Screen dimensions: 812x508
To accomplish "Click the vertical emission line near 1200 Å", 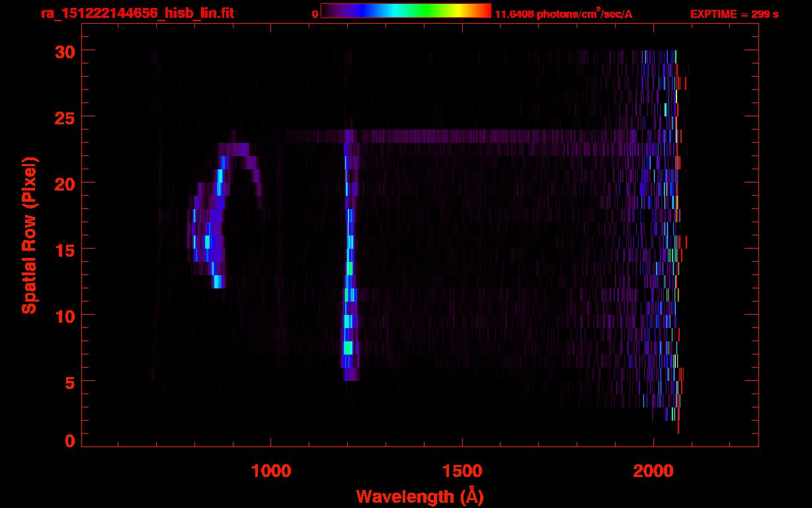I will coord(349,255).
